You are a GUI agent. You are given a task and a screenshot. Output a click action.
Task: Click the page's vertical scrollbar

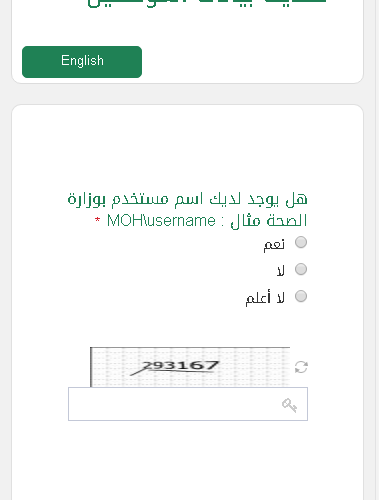tap(376, 250)
